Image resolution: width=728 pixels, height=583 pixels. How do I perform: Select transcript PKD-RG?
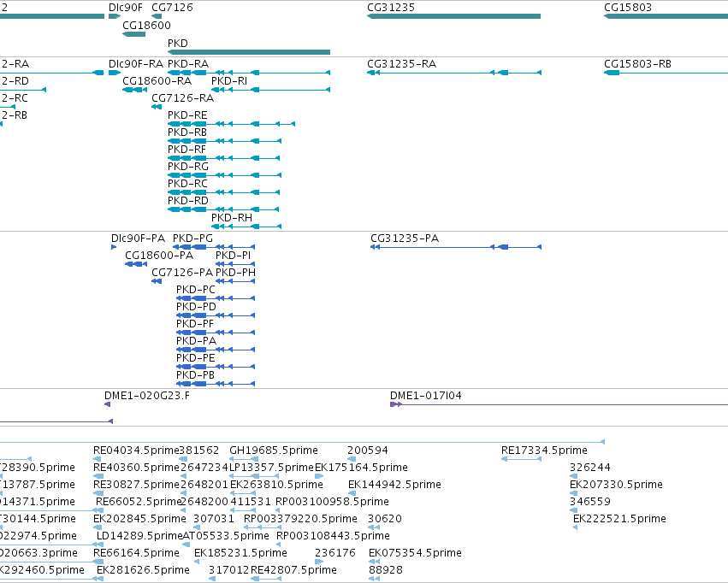[x=224, y=175]
